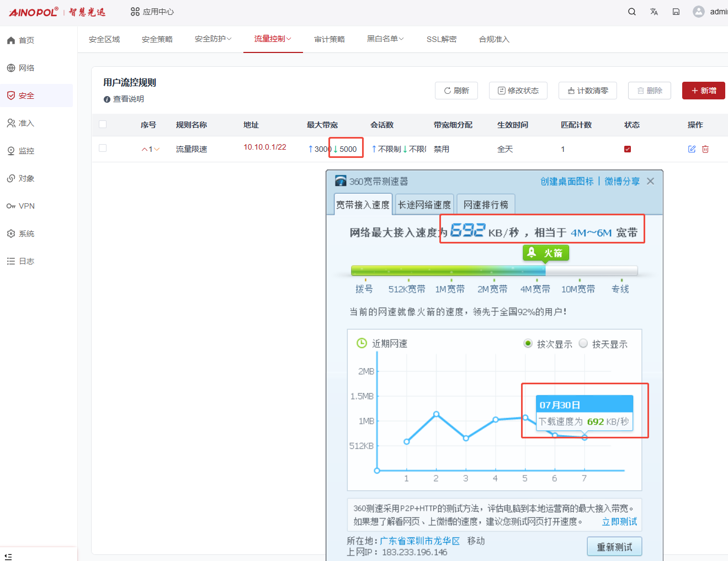
Task: Open the 监控 monitoring section in sidebar
Action: click(21, 151)
